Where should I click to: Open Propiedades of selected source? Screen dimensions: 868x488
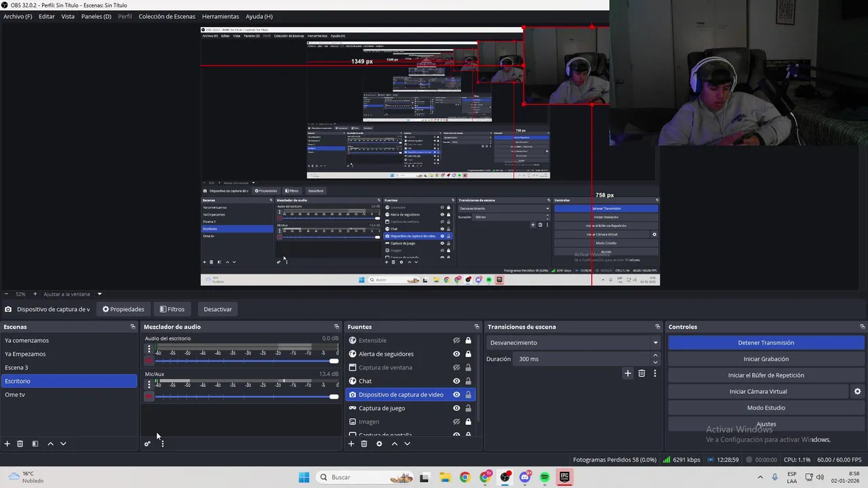pos(123,309)
